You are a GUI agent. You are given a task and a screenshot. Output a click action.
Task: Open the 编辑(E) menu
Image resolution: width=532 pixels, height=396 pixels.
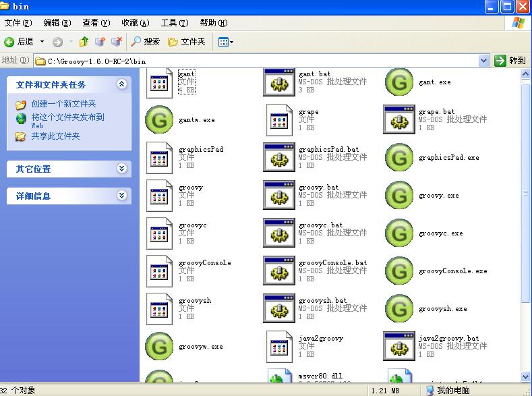[x=57, y=23]
